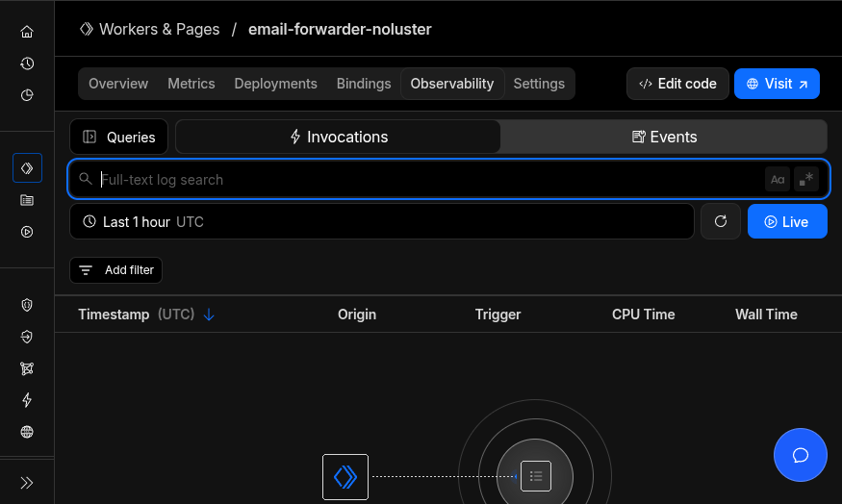Click the Visit button

coord(777,84)
